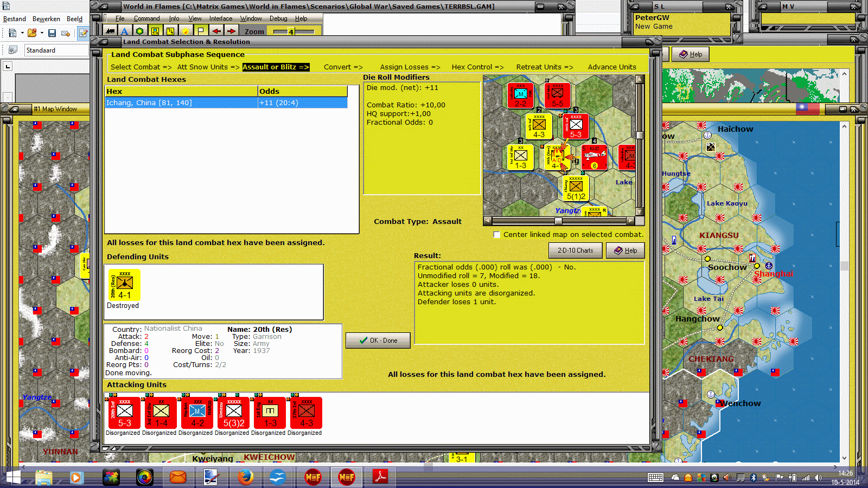
Task: Click the mini map vertical scrollbar down arrow
Action: (640, 212)
